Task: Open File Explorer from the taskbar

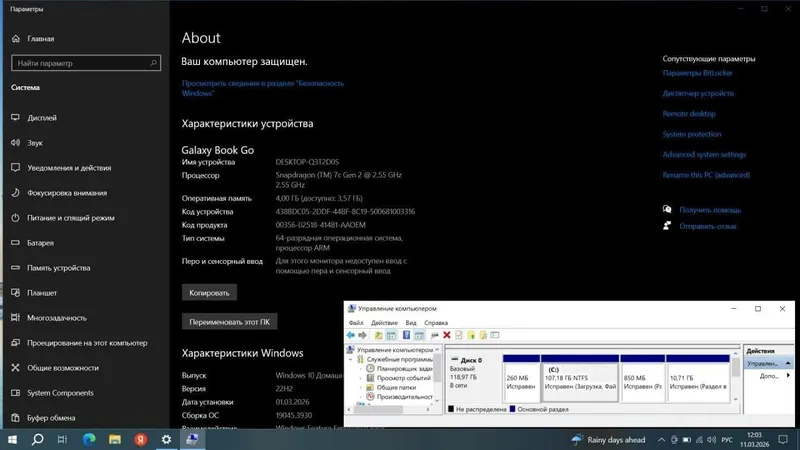Action: coord(115,439)
